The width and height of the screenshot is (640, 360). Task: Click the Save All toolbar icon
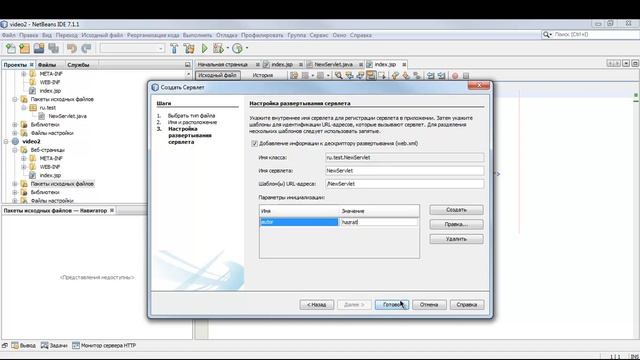tap(53, 49)
